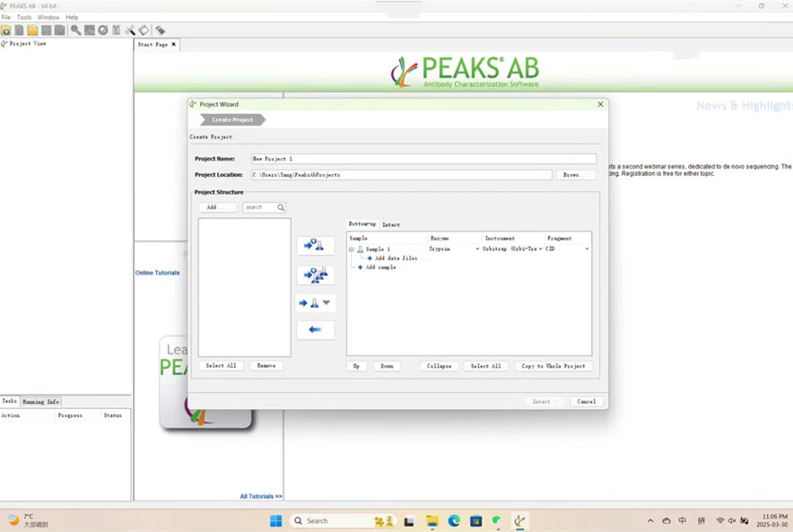This screenshot has height=532, width=793.
Task: Click the Collapse button
Action: coord(439,366)
